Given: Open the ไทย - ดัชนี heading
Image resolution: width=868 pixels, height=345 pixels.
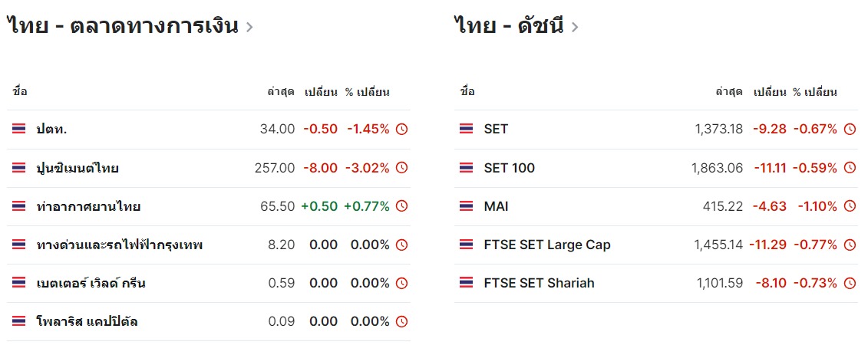Looking at the screenshot, I should 510,26.
